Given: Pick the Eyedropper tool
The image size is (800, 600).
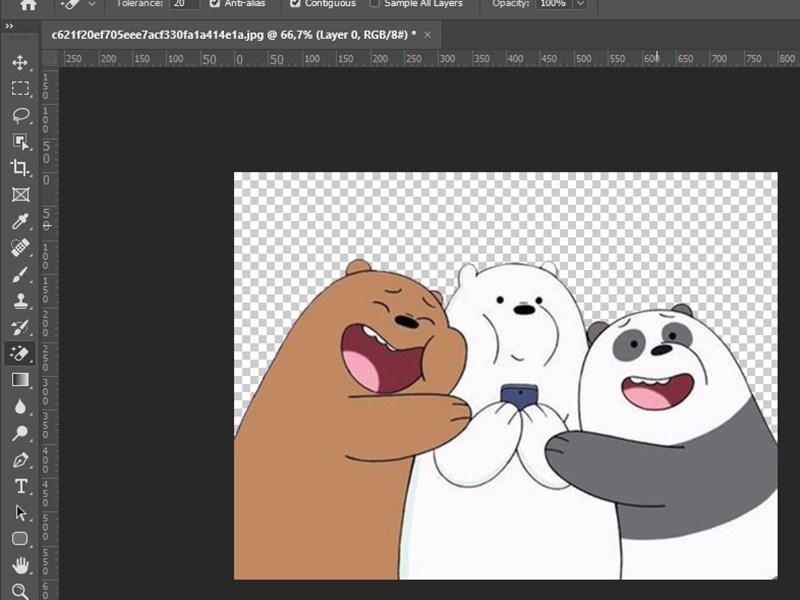Looking at the screenshot, I should pyautogui.click(x=20, y=221).
